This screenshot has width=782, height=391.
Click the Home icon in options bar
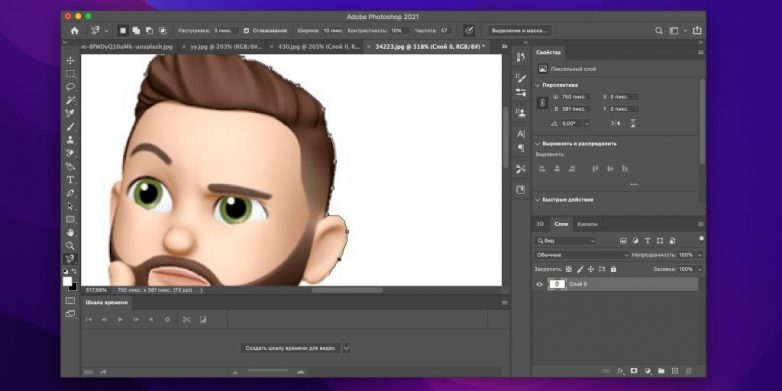click(74, 31)
